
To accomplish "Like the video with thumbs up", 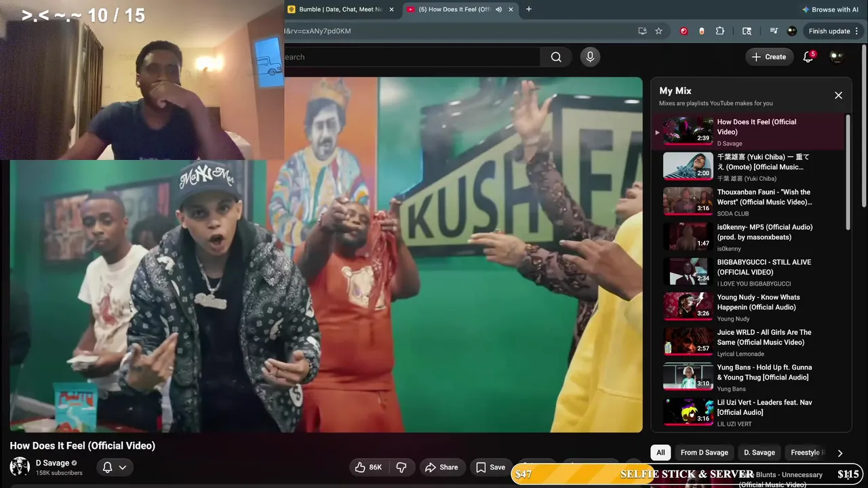I will pos(368,467).
